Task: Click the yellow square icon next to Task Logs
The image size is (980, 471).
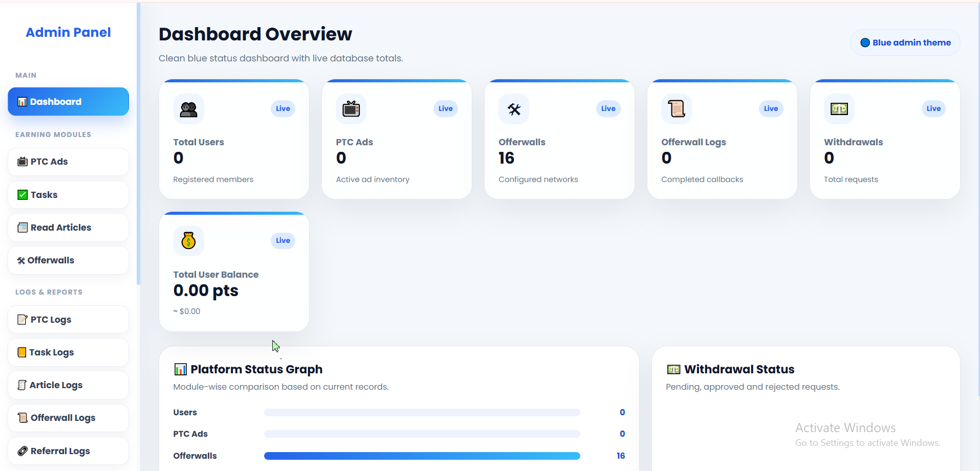Action: [x=22, y=352]
